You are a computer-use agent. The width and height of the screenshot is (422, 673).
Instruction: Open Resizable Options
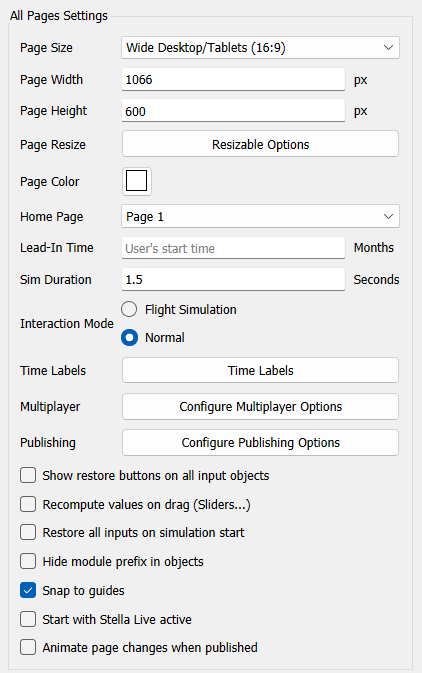point(260,144)
